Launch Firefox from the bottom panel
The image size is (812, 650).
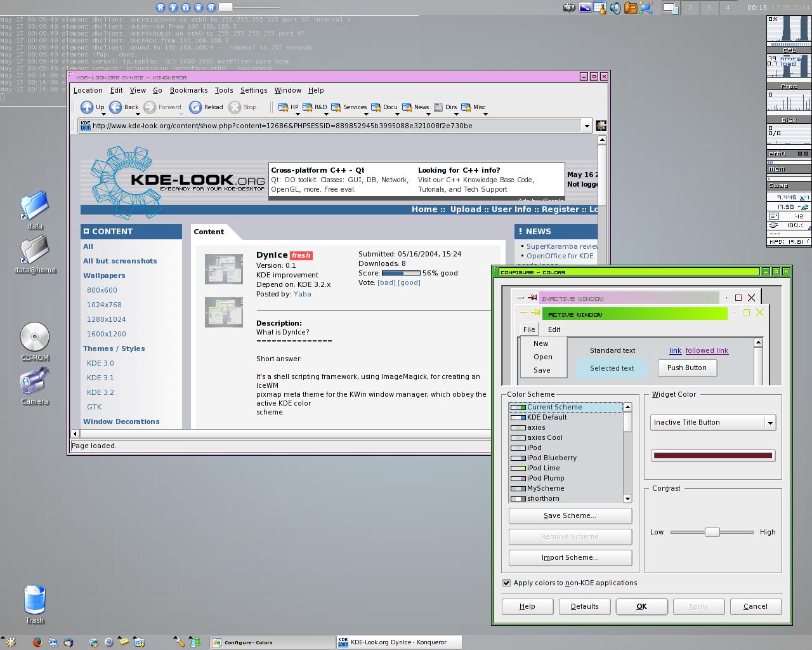(37, 642)
